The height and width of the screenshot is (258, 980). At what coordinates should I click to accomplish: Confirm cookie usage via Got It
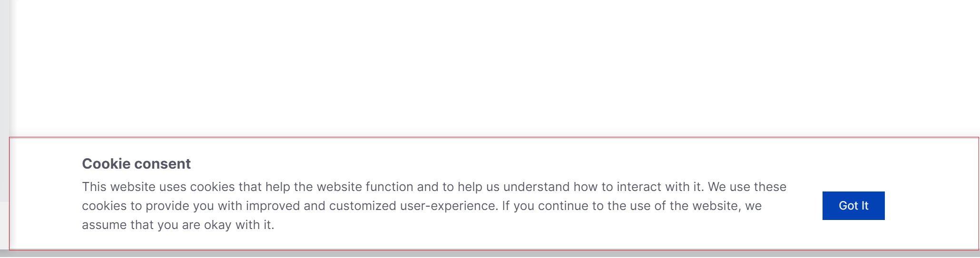click(853, 206)
